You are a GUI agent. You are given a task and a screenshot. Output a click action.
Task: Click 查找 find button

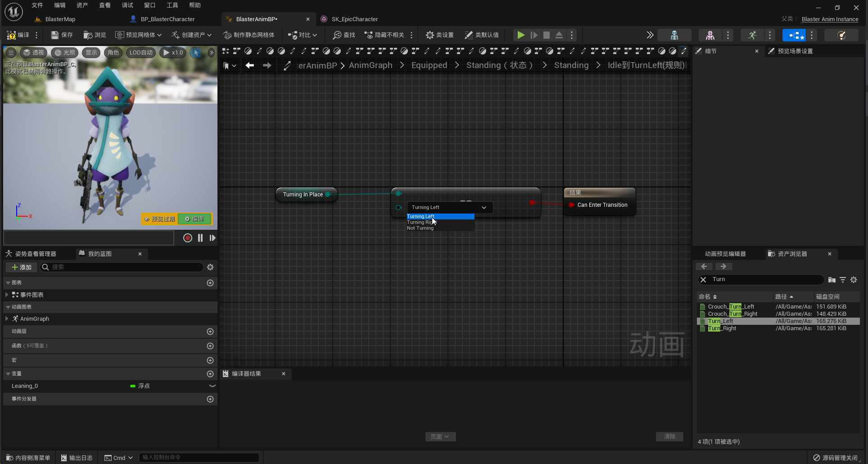[344, 35]
